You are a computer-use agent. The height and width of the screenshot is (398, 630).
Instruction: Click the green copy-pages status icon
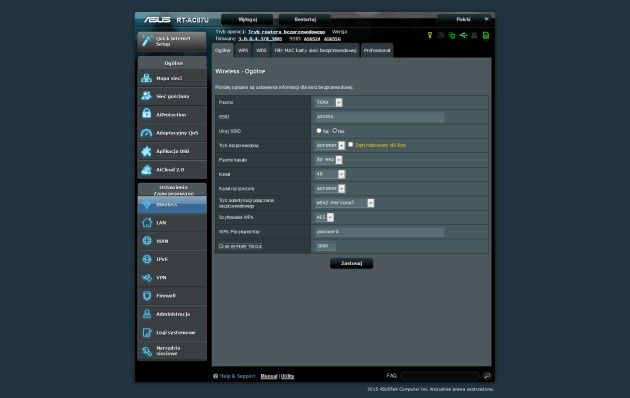(x=452, y=35)
